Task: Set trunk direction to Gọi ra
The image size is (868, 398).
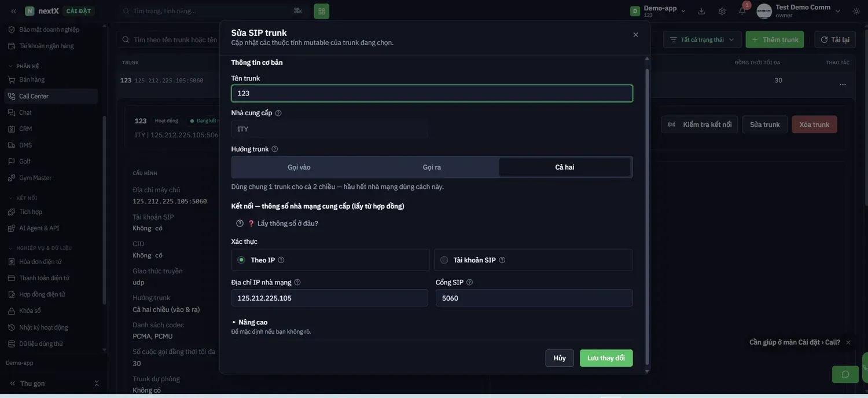Action: click(432, 167)
